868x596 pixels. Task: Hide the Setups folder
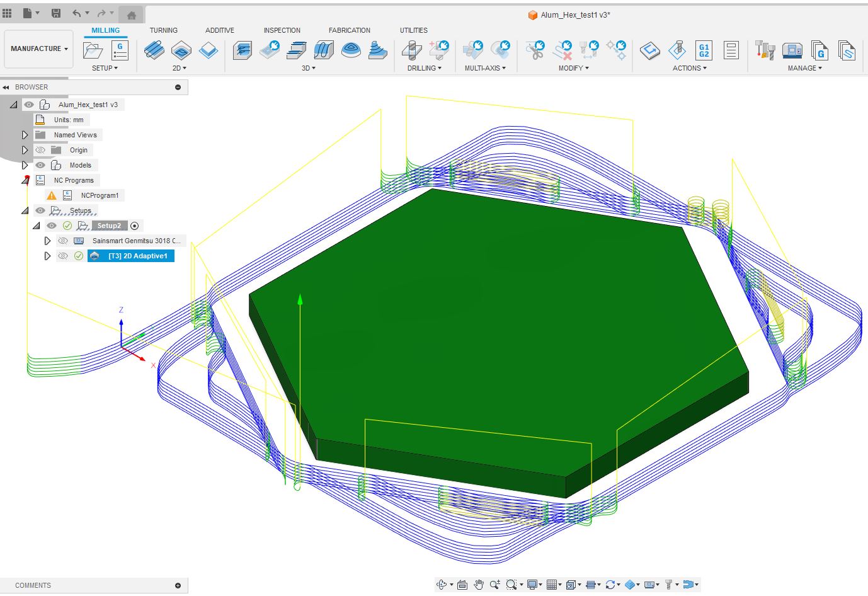[x=40, y=210]
